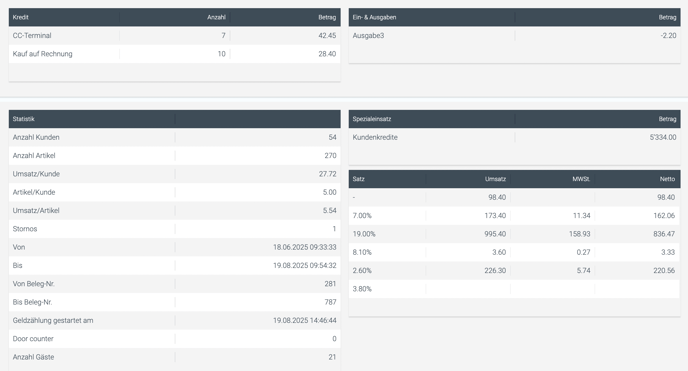
Task: Select the 19.00% tax rate row
Action: (x=515, y=234)
